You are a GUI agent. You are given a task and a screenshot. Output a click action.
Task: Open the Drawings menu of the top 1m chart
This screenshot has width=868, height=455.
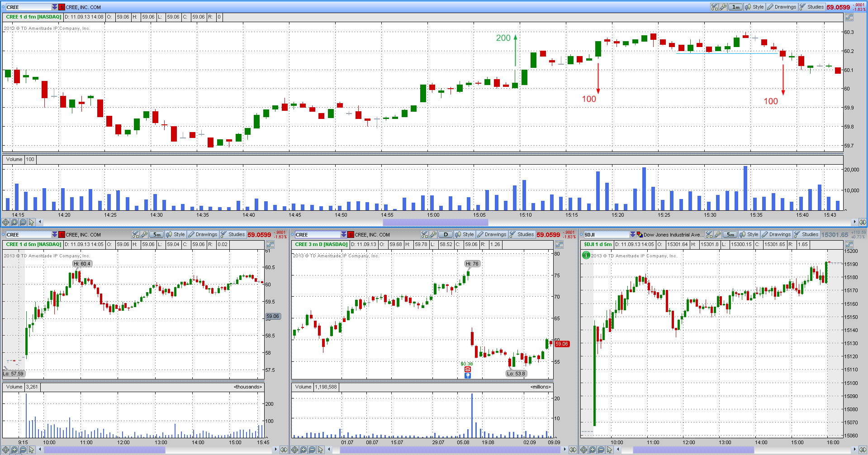(x=782, y=7)
